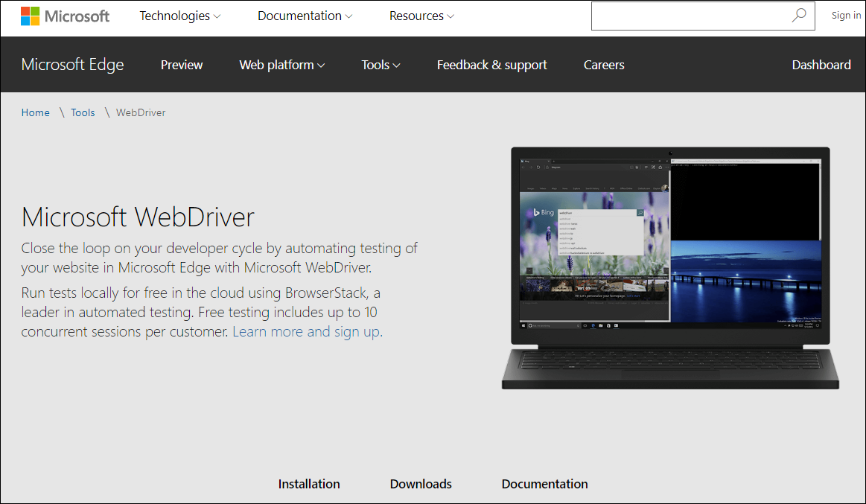Open the Dashboard link

[x=821, y=65]
